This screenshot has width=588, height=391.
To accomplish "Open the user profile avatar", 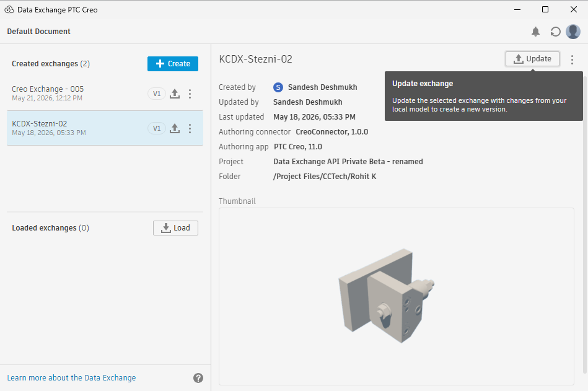I will point(573,32).
